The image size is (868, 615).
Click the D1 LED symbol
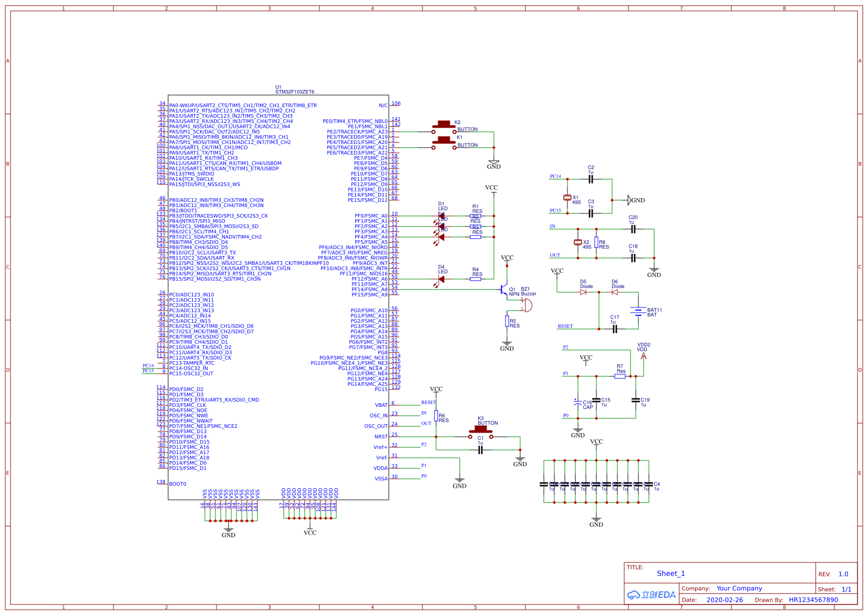click(441, 216)
